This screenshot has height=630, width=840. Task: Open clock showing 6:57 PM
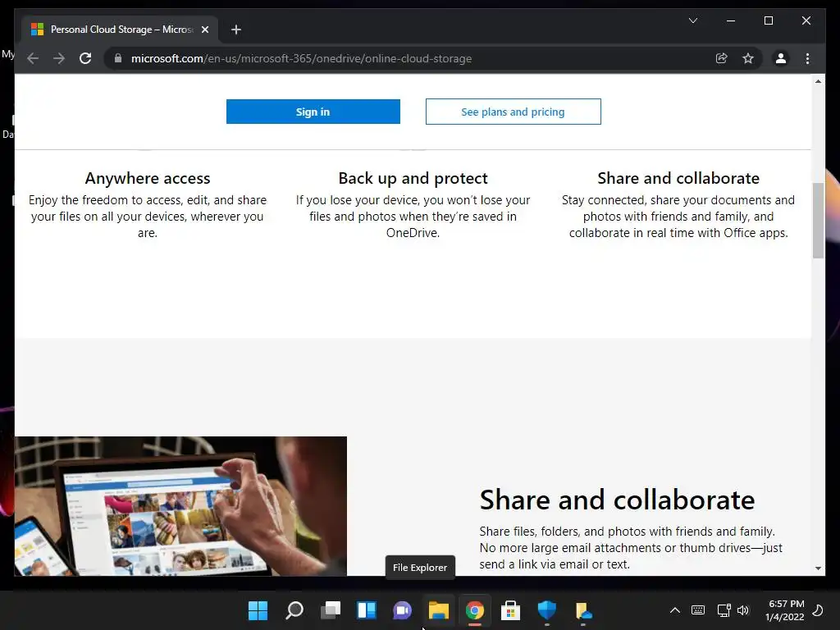pyautogui.click(x=785, y=610)
